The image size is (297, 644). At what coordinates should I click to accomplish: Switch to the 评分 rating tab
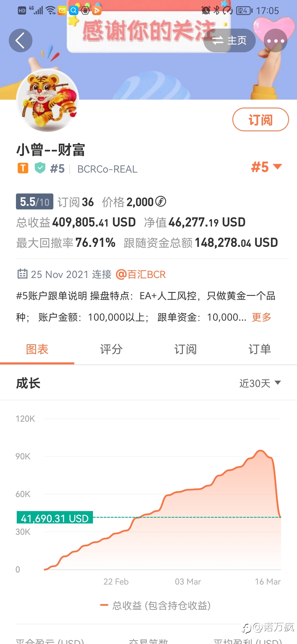pos(111,350)
